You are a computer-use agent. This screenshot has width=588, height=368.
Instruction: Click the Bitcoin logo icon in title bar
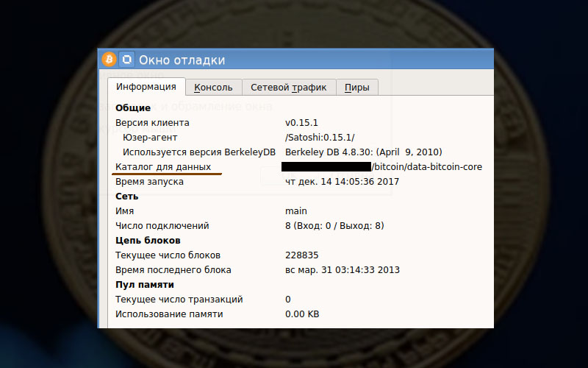(x=109, y=60)
